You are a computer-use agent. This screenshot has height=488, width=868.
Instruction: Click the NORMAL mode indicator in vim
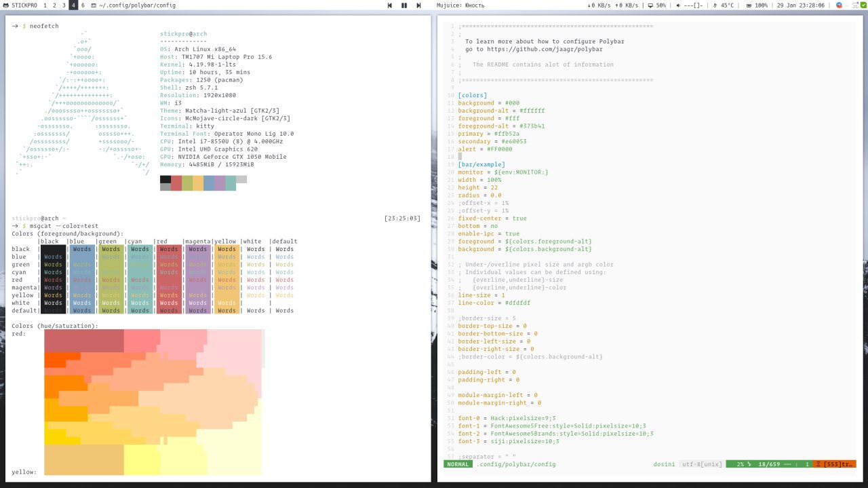tap(458, 464)
